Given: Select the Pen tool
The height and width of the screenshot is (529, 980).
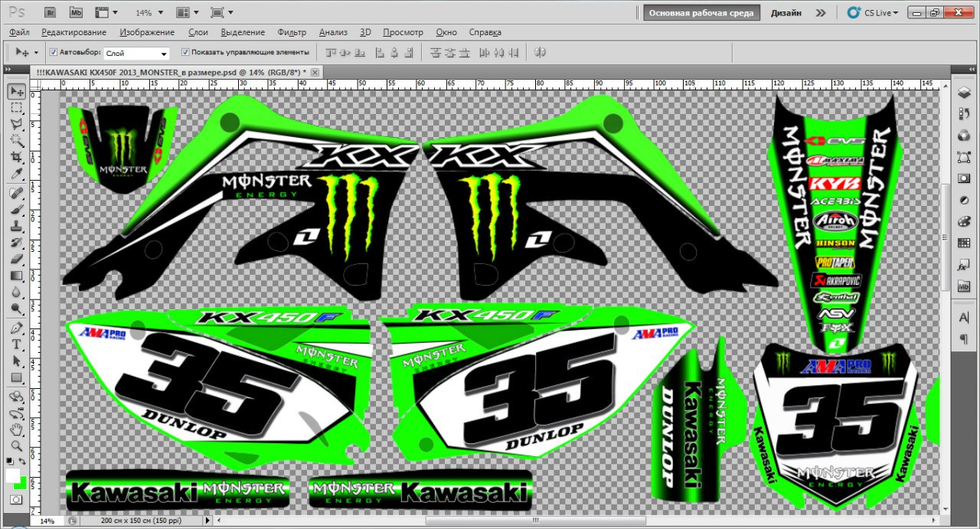Looking at the screenshot, I should click(x=16, y=328).
